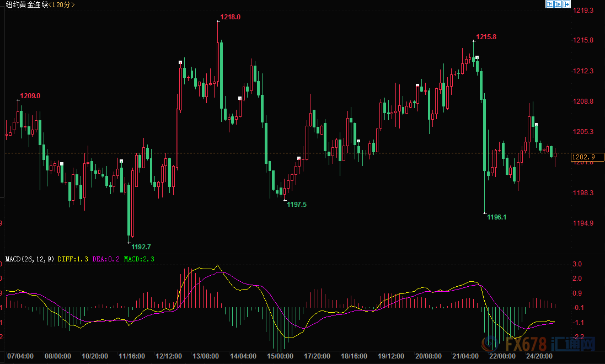
Task: Click the 22/00:00 time axis label
Action: click(x=503, y=356)
